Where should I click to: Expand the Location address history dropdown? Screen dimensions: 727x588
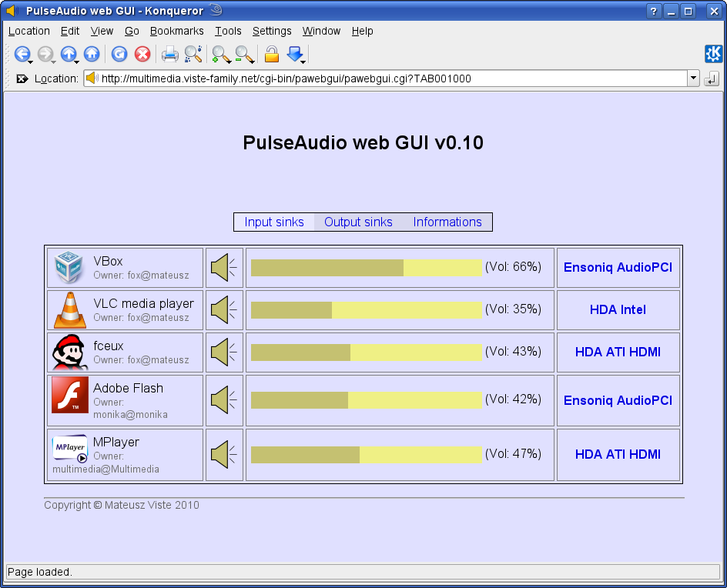click(x=693, y=79)
